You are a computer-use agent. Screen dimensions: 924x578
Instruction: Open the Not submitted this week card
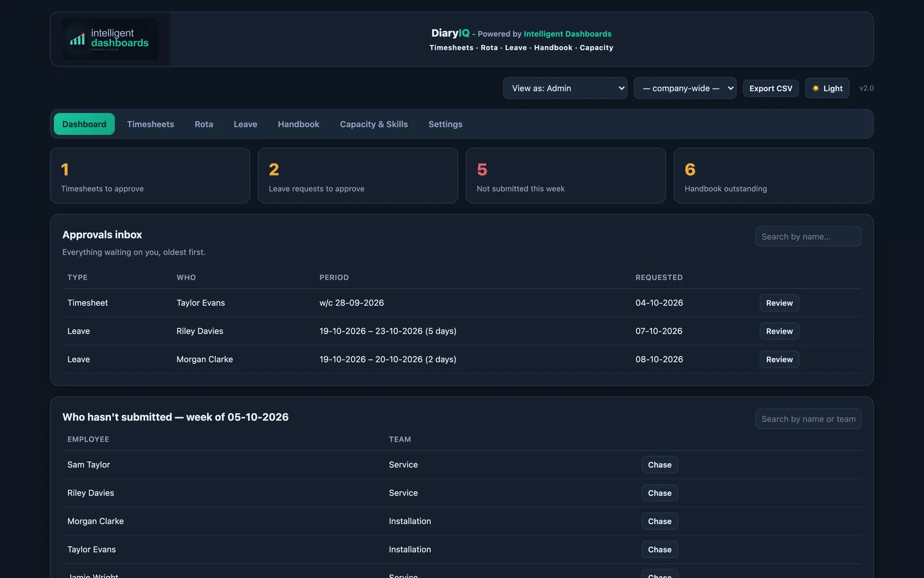(566, 176)
